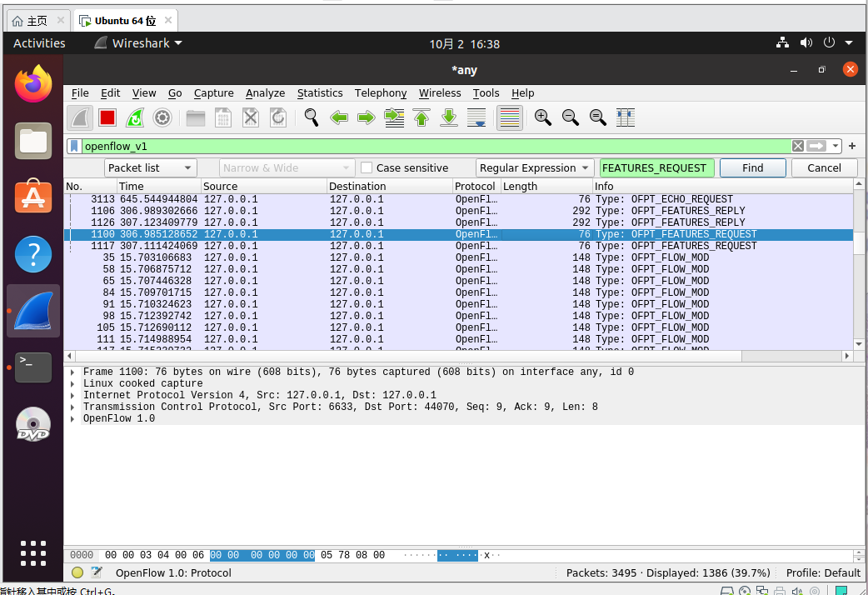The width and height of the screenshot is (868, 595).
Task: Enable the Case sensitive checkbox
Action: (367, 167)
